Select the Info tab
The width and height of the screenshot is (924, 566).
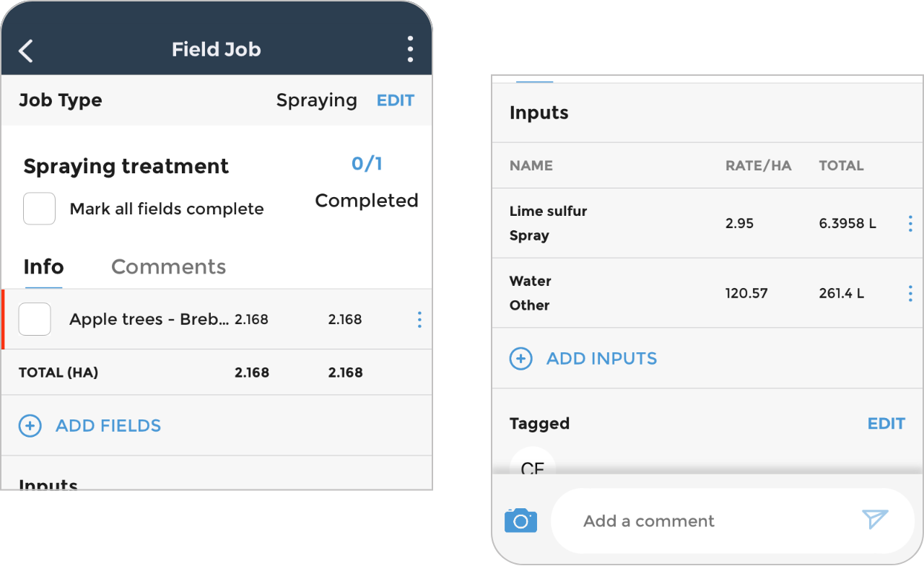(43, 267)
